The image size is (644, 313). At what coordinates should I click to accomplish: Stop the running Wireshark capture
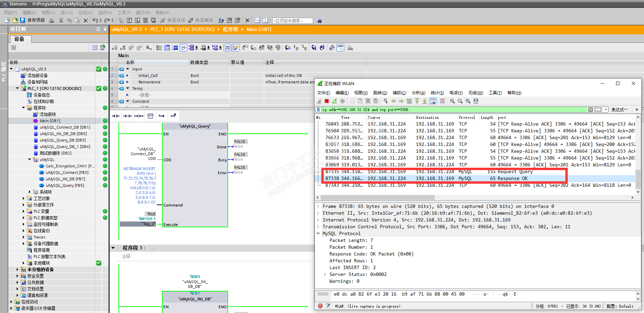[x=327, y=101]
